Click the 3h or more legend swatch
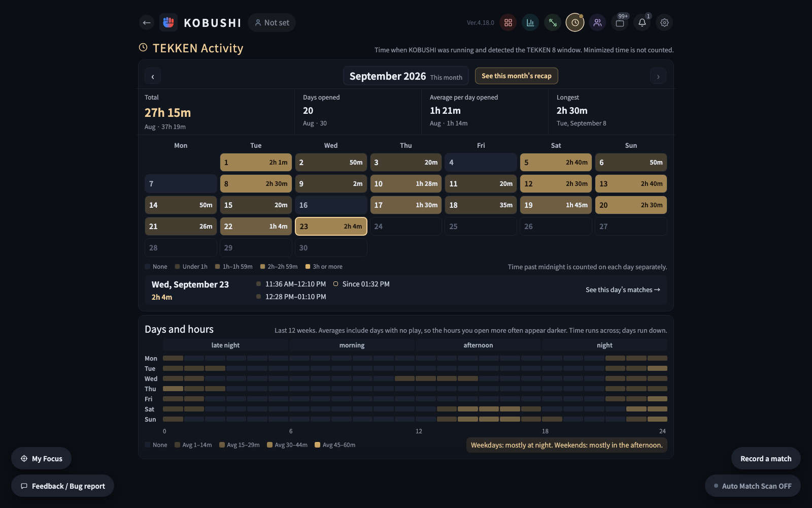Viewport: 812px width, 508px height. [308, 266]
